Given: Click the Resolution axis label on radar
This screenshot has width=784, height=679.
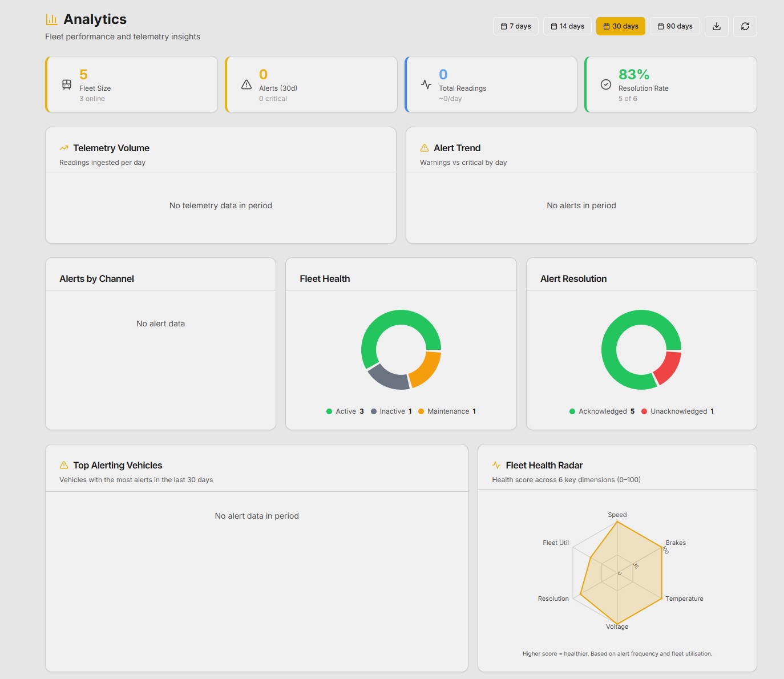Looking at the screenshot, I should tap(553, 599).
